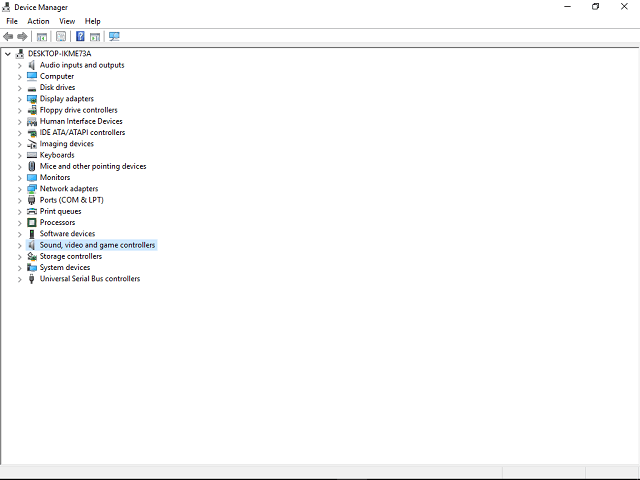Select Storage controllers label
This screenshot has height=480, width=640.
[x=71, y=256]
